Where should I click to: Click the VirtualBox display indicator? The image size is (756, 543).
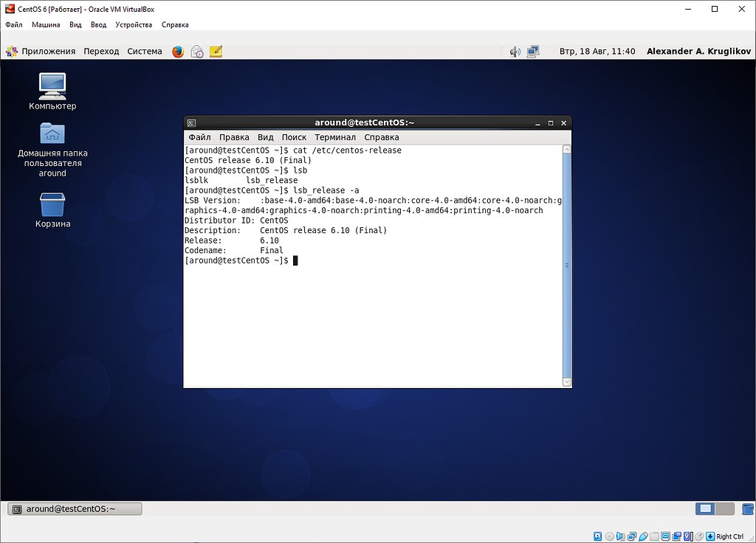(665, 536)
